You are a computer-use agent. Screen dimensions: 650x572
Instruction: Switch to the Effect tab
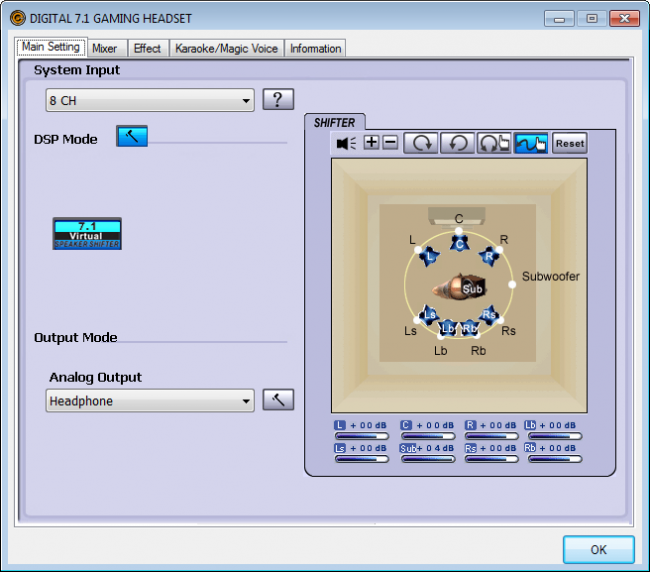pos(147,48)
